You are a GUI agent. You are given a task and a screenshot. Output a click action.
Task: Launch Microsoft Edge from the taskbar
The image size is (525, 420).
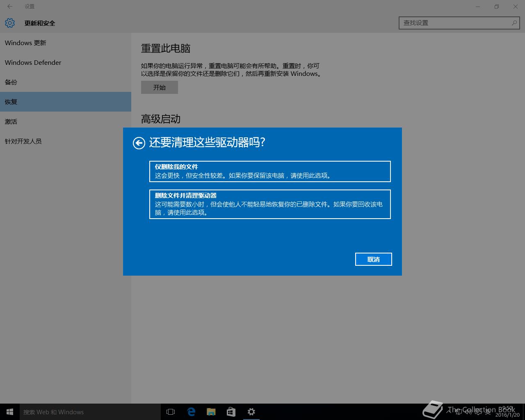[x=191, y=412]
